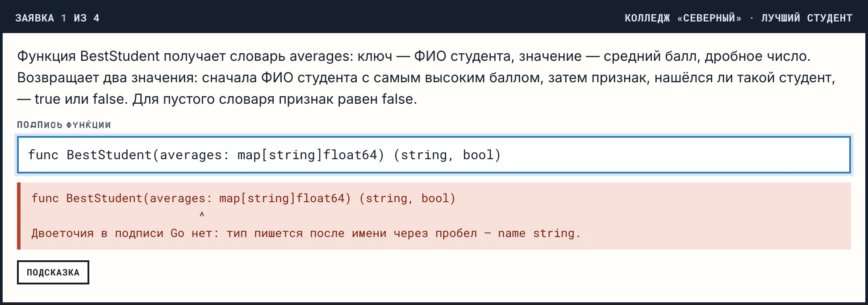Select the ЗАЯВКА 1 ИЗ 4 counter
This screenshot has width=868, height=305.
click(57, 18)
